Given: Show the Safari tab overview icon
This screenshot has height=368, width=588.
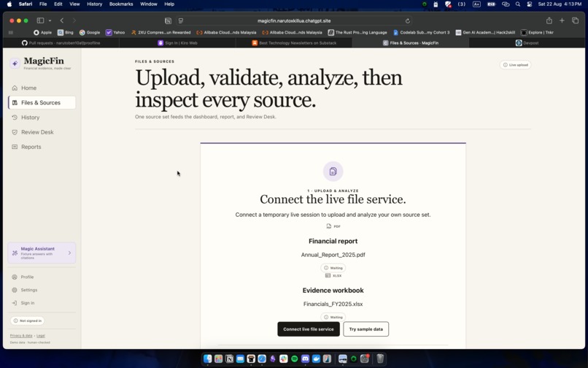Looking at the screenshot, I should [x=575, y=20].
